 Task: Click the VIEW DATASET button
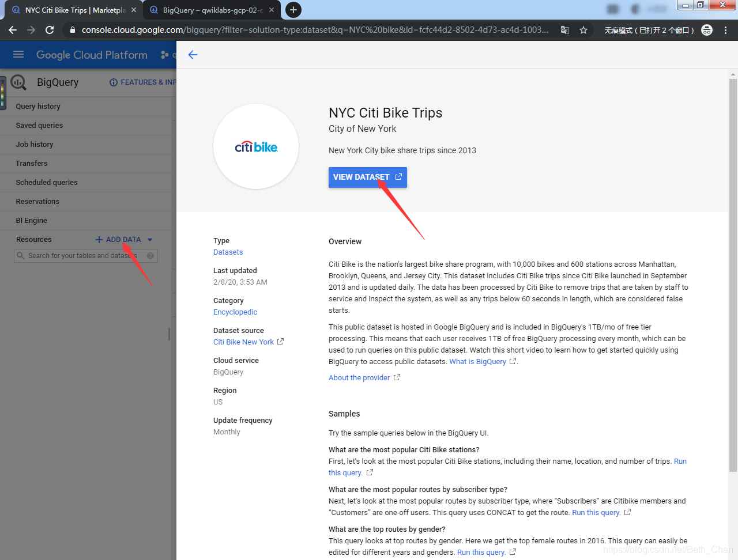[x=368, y=177]
